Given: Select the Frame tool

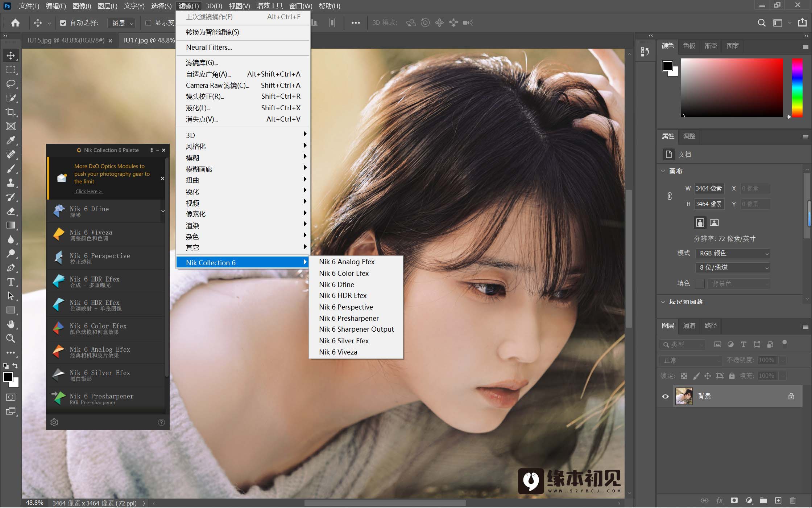Looking at the screenshot, I should tap(11, 126).
